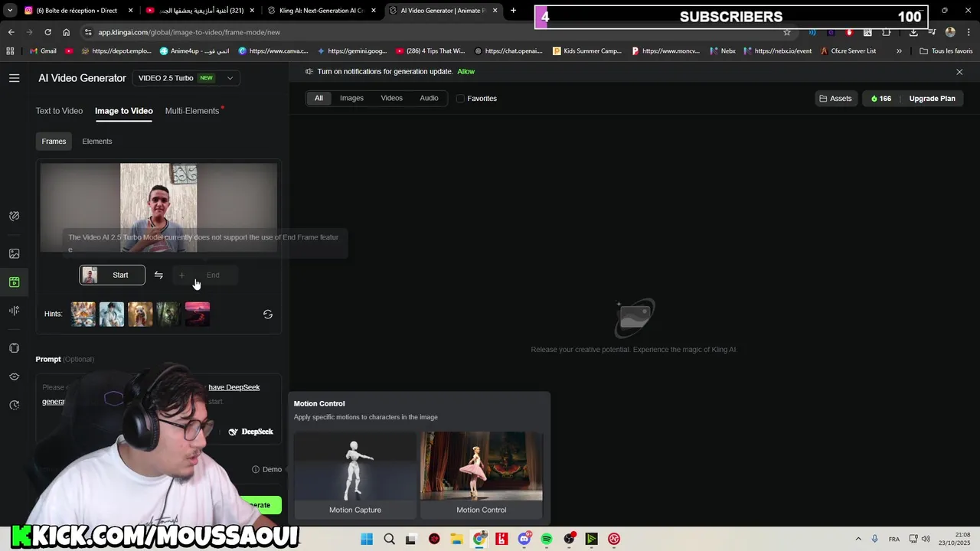The image size is (980, 551).
Task: Open the Cfx.re Server List bookmark
Action: pyautogui.click(x=848, y=51)
